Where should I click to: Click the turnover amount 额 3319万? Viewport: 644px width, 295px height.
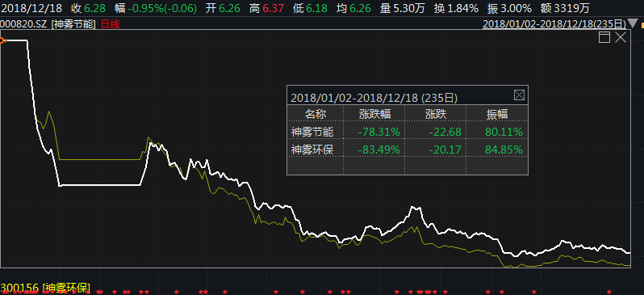pyautogui.click(x=566, y=8)
